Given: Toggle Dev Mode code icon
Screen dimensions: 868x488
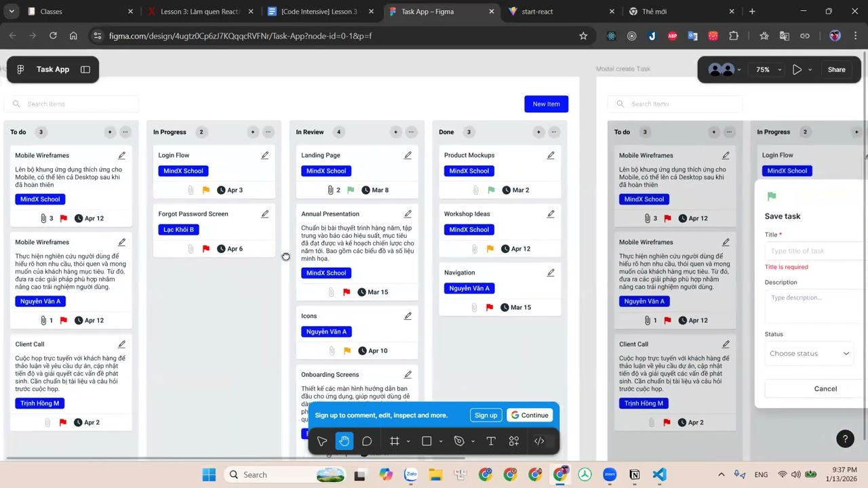Looking at the screenshot, I should [539, 441].
